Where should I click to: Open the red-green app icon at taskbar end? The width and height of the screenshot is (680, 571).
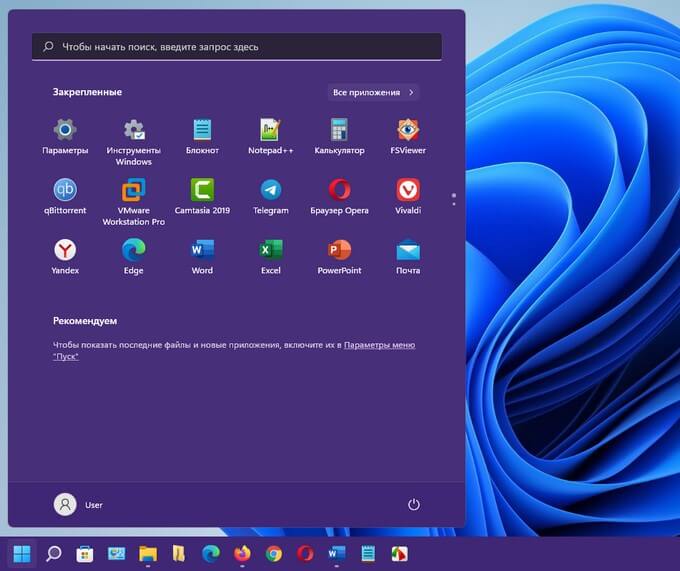pos(400,554)
